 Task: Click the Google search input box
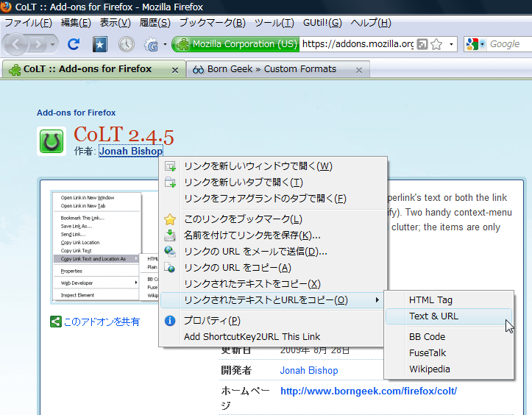coord(509,44)
